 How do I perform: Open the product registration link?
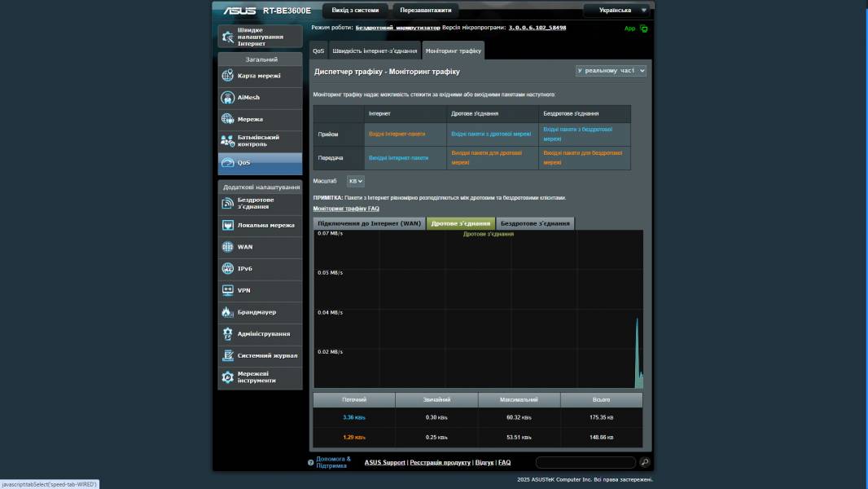(x=440, y=462)
